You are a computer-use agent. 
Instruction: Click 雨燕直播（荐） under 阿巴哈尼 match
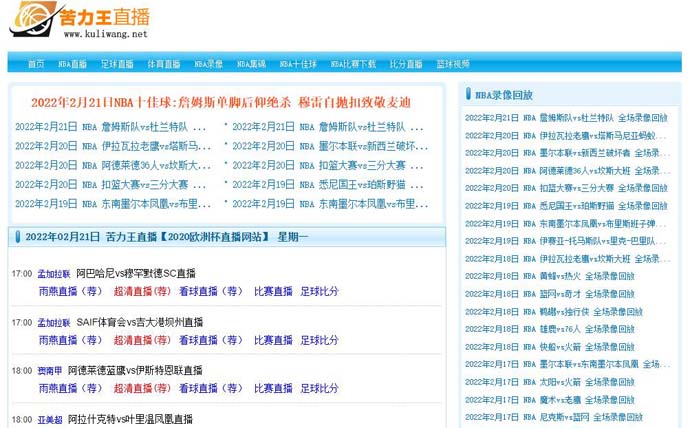(70, 291)
